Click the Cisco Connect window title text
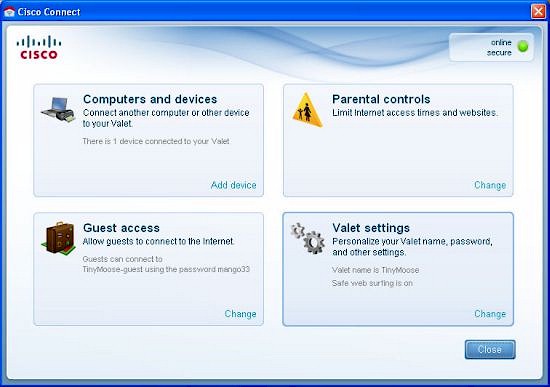 click(49, 12)
